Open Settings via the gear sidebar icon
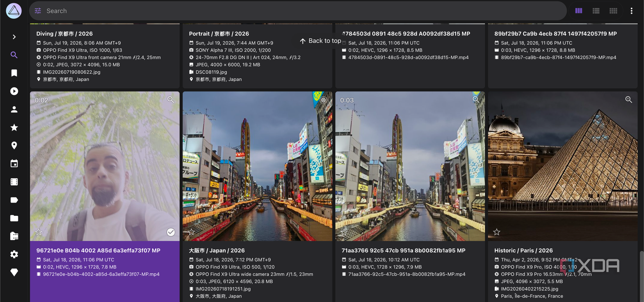 click(14, 254)
